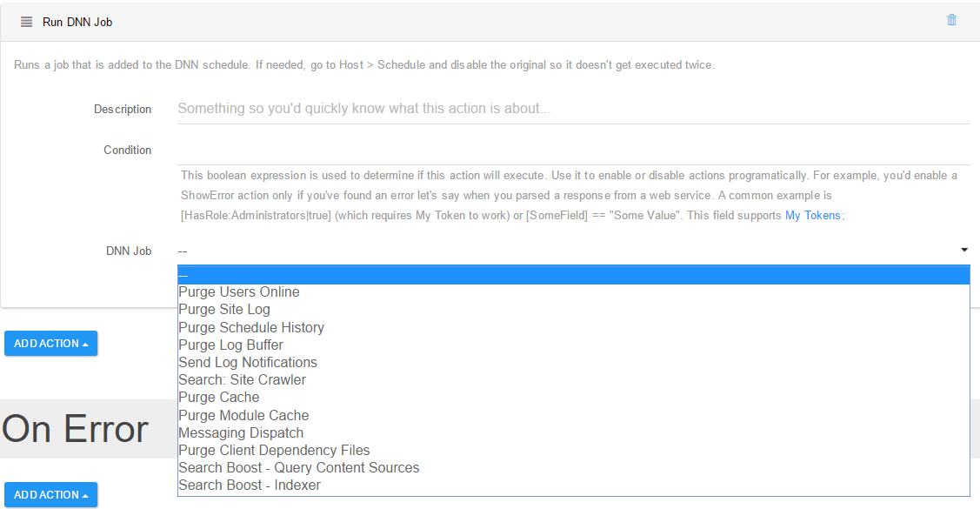Focus the Condition text field

tap(573, 150)
